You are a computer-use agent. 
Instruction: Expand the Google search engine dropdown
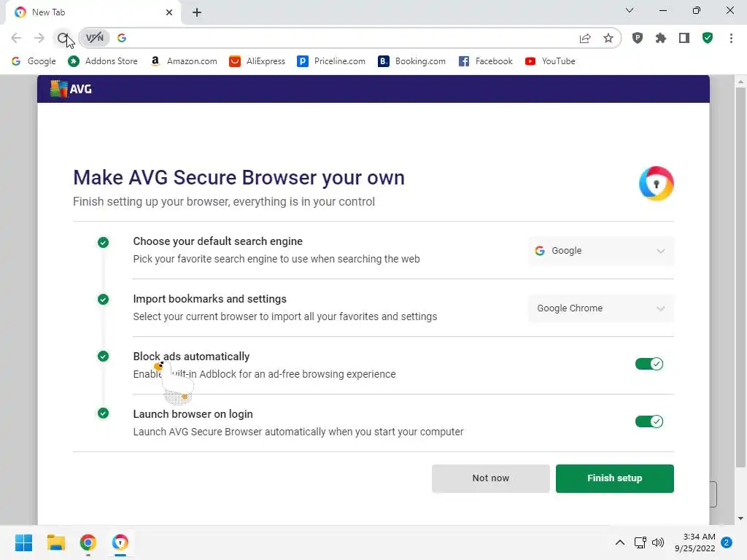[600, 251]
